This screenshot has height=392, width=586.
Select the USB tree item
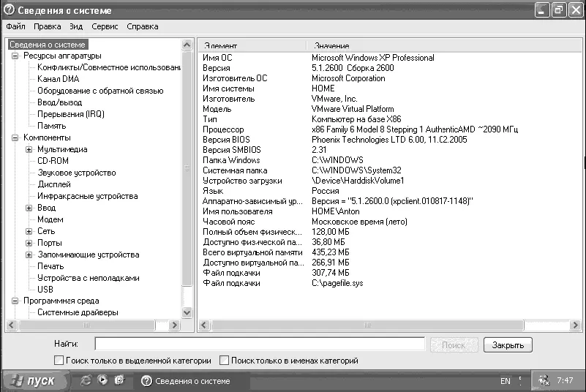point(45,290)
